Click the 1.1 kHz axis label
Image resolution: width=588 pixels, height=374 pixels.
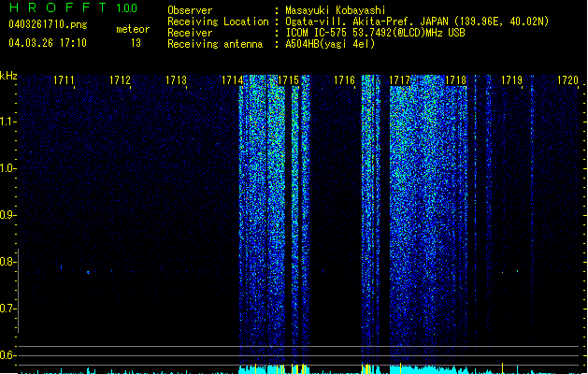(x=7, y=122)
